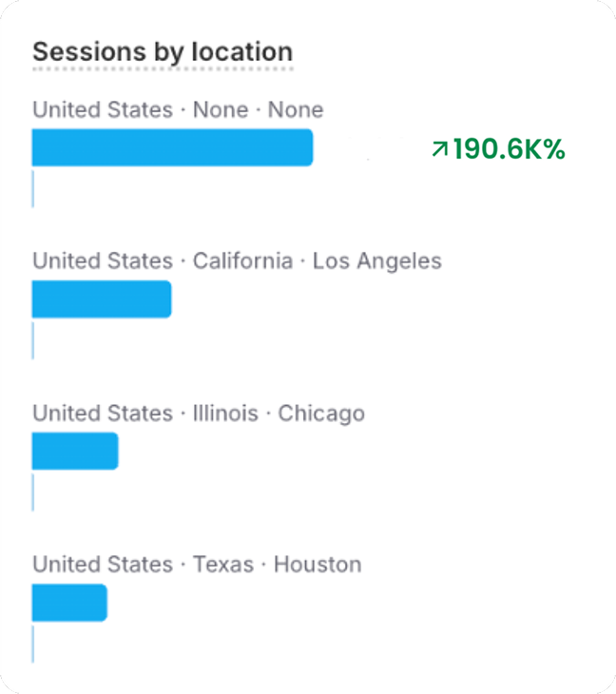This screenshot has height=694, width=616.
Task: Click the thin comparison bar under Houston
Action: [x=33, y=644]
